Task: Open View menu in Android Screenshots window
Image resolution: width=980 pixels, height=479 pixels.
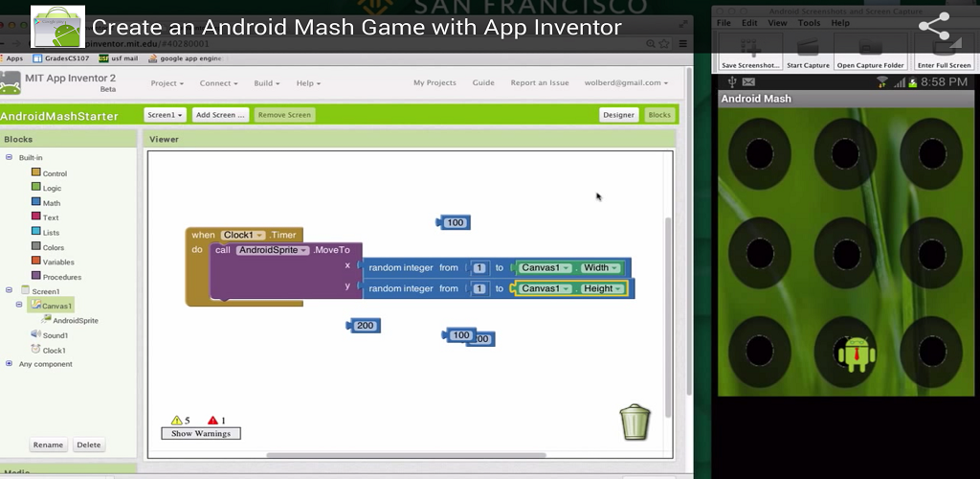Action: pos(777,22)
